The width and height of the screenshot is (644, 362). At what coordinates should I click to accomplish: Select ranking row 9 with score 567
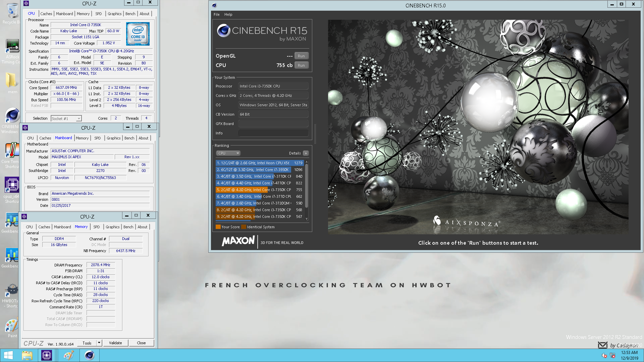[260, 217]
